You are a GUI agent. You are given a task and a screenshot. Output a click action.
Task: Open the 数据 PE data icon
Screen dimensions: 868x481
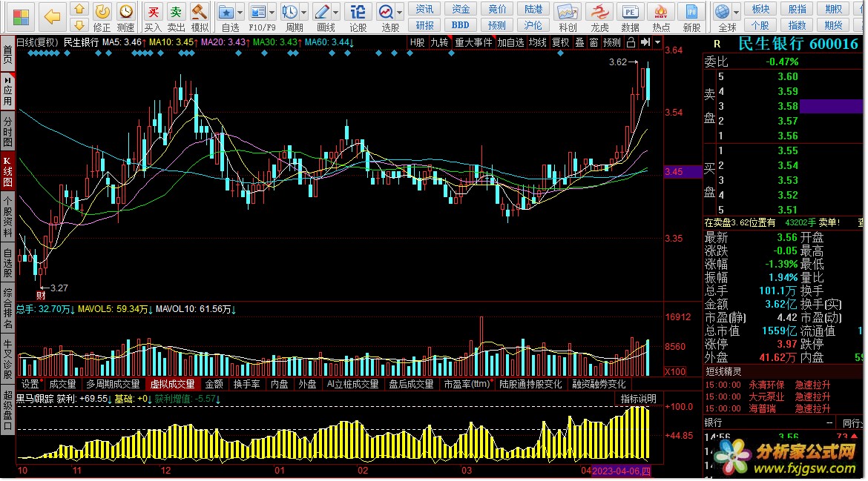pyautogui.click(x=630, y=12)
